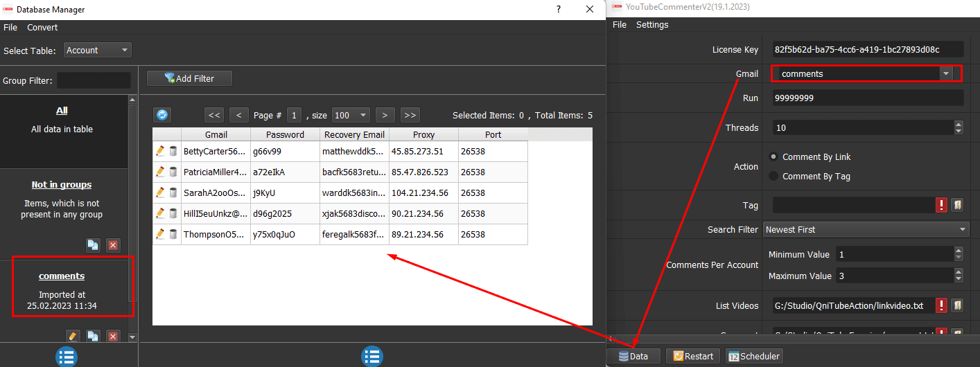Open file browse icon next to Tag field
Image resolution: width=980 pixels, height=367 pixels.
coord(956,205)
